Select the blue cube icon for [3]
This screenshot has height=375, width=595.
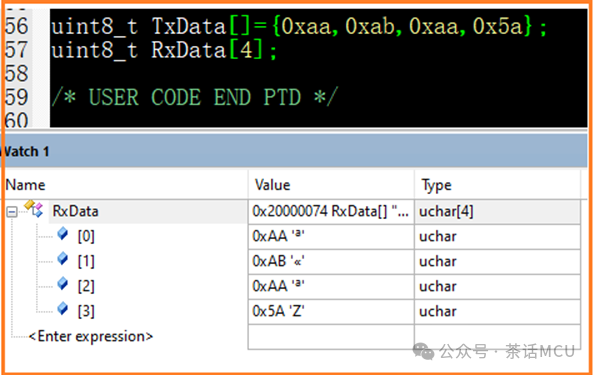tap(63, 309)
